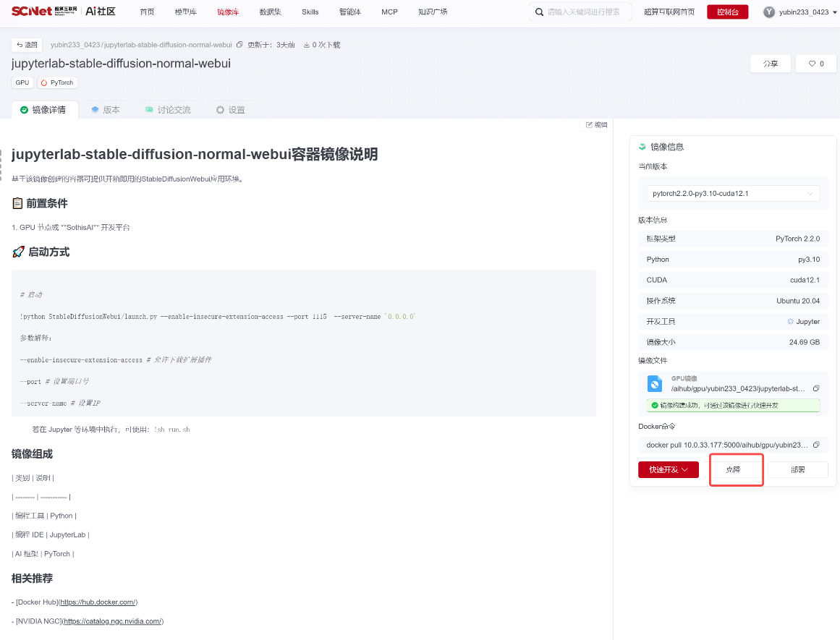Open the Docker Hub link
Viewport: 840px width, 640px height.
[x=98, y=602]
